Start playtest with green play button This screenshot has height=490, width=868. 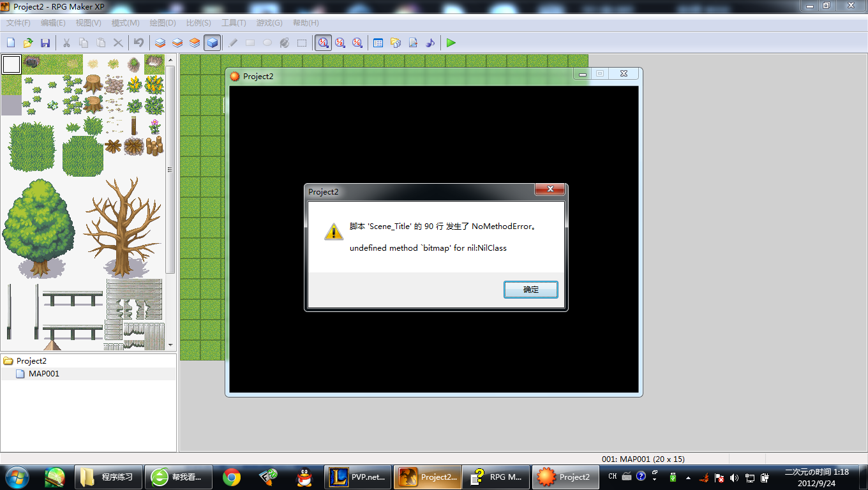coord(451,43)
